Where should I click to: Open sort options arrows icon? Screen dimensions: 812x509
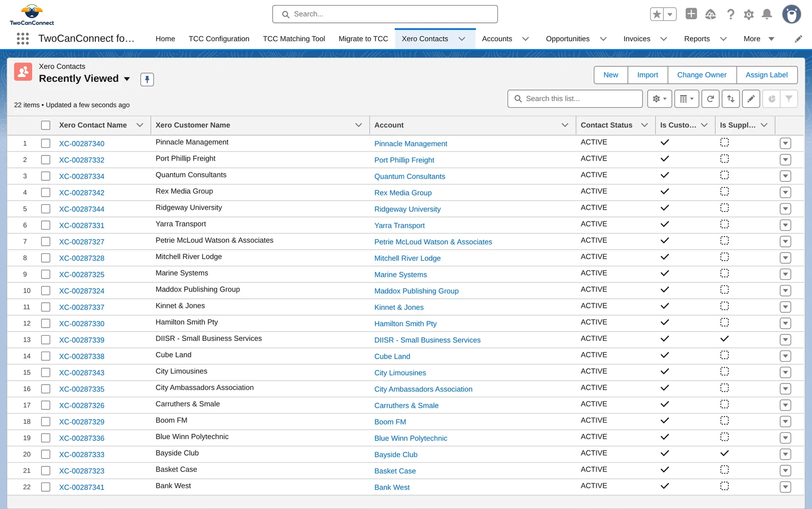(x=731, y=99)
